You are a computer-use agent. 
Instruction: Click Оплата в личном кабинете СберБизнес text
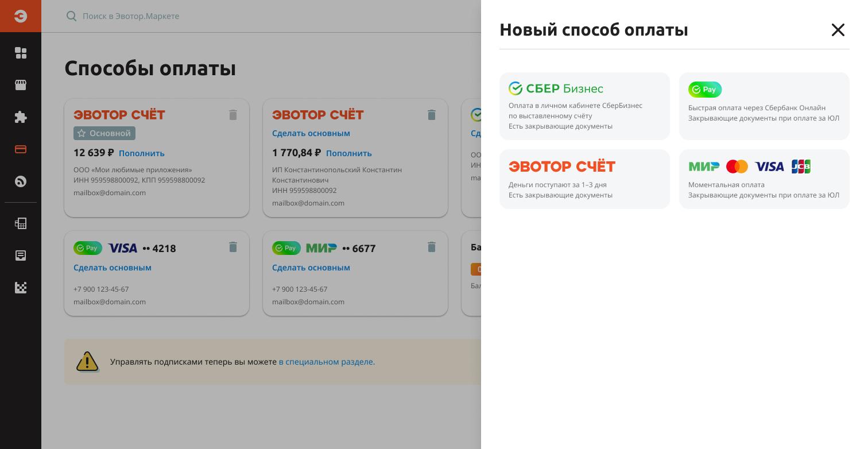click(x=575, y=106)
